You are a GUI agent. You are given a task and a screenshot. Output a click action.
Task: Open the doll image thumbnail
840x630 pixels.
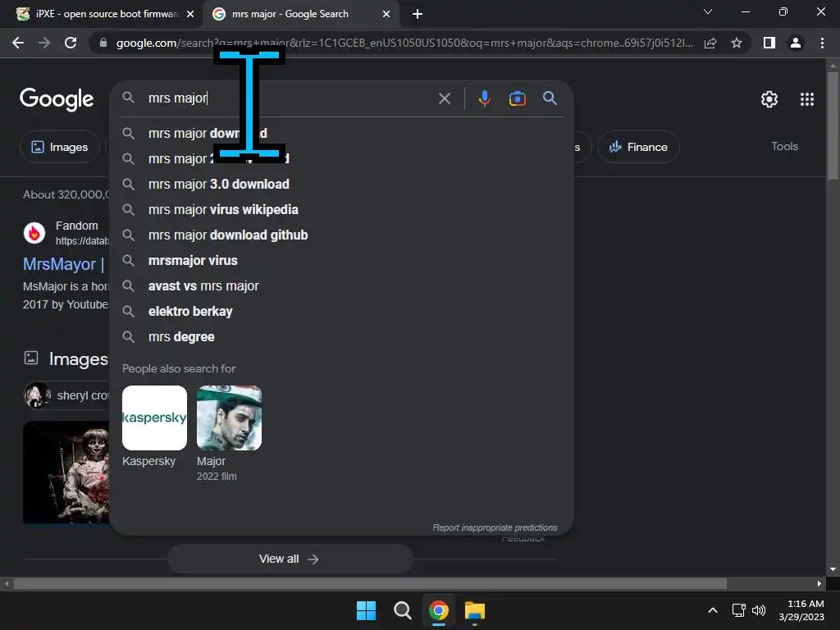[66, 472]
